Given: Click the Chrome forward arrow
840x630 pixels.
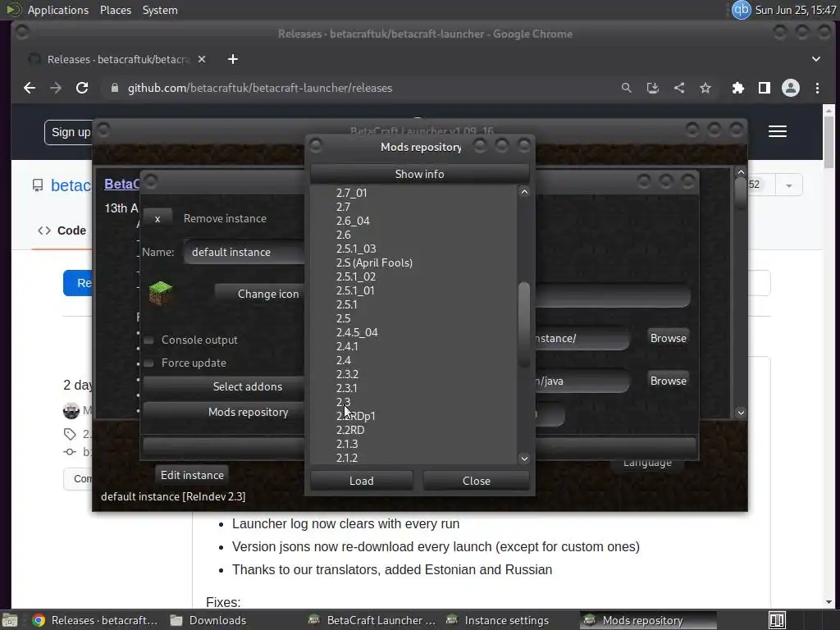Looking at the screenshot, I should pos(56,88).
